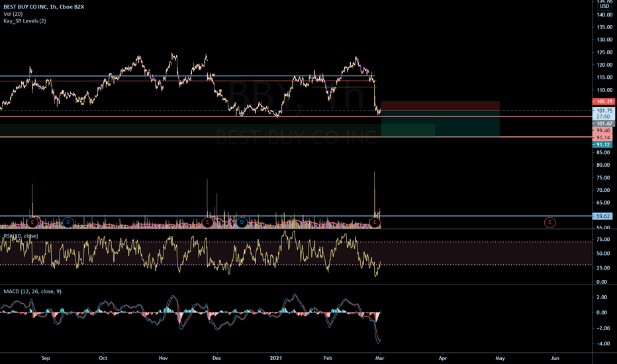The width and height of the screenshot is (617, 364).
Task: Select the green profit-target zone of short position
Action: [440, 124]
